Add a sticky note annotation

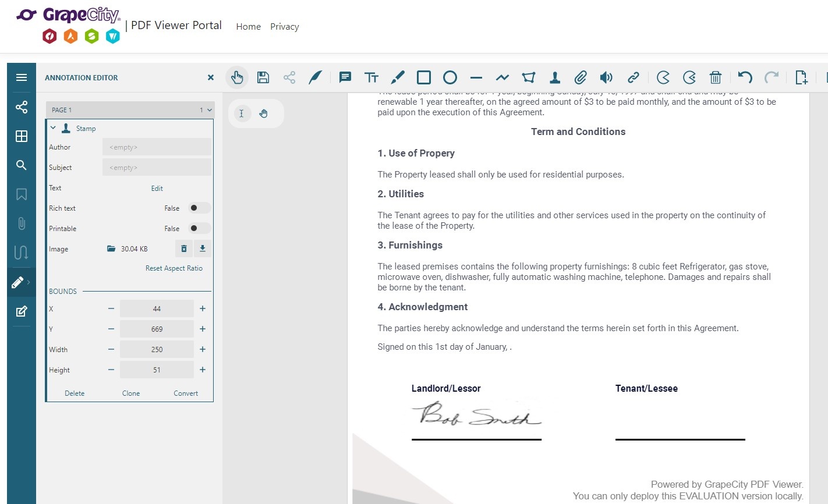click(345, 77)
